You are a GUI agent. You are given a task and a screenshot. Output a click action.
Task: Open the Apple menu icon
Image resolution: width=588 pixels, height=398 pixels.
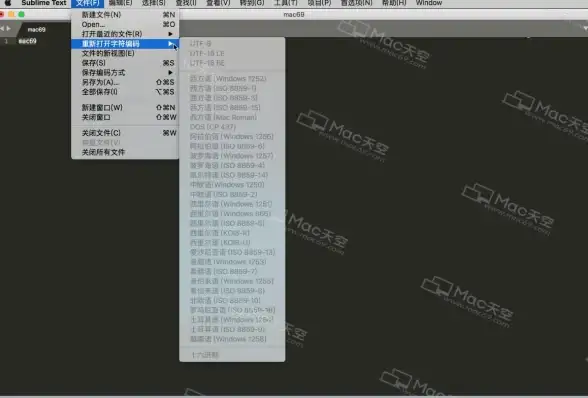(8, 3)
